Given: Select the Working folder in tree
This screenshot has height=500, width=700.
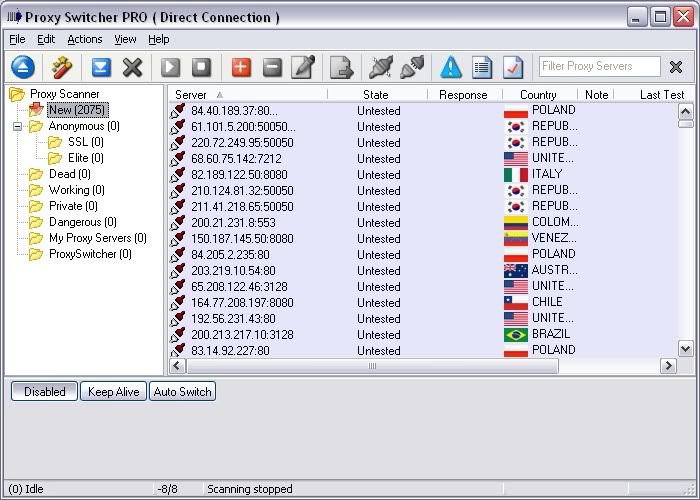Looking at the screenshot, I should (69, 190).
